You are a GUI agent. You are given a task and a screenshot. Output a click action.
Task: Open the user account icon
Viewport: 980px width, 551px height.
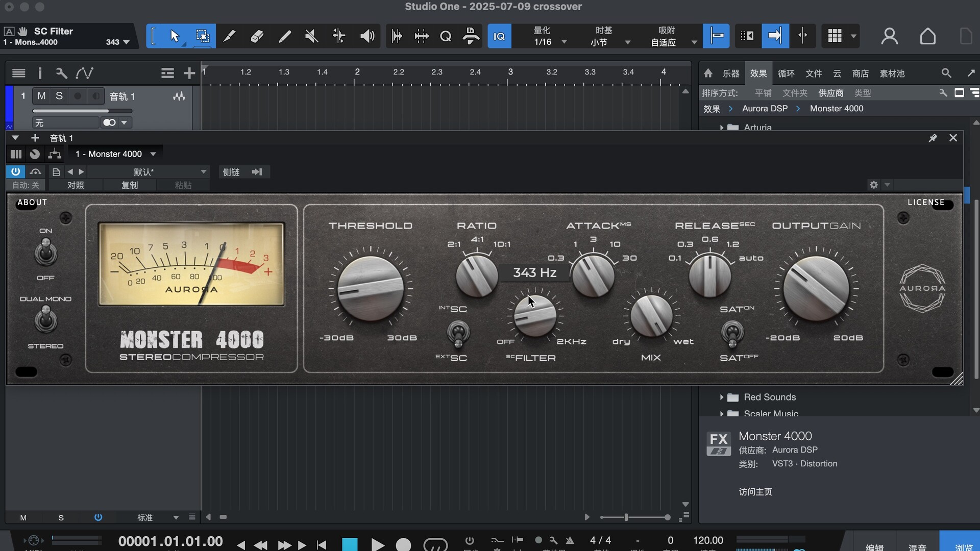(x=890, y=36)
